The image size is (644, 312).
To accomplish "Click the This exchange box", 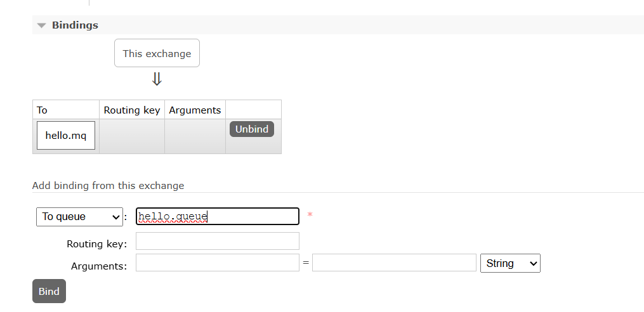I will (x=157, y=53).
